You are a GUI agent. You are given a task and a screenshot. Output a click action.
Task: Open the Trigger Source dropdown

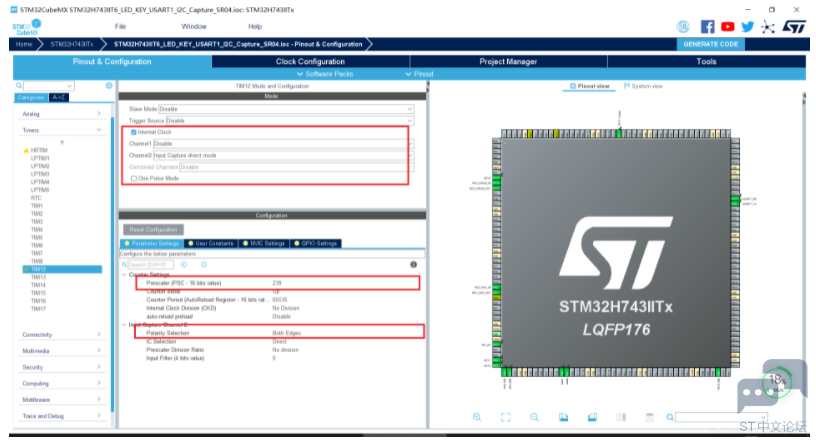(x=290, y=120)
